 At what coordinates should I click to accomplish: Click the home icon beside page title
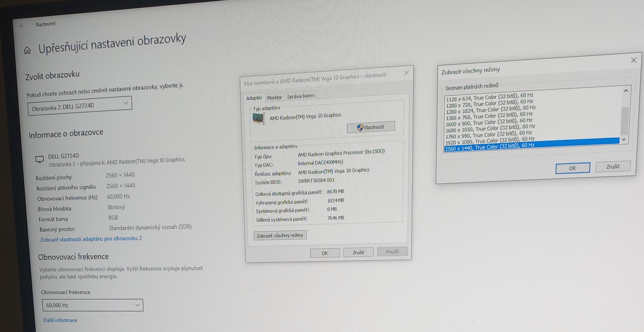click(x=27, y=50)
